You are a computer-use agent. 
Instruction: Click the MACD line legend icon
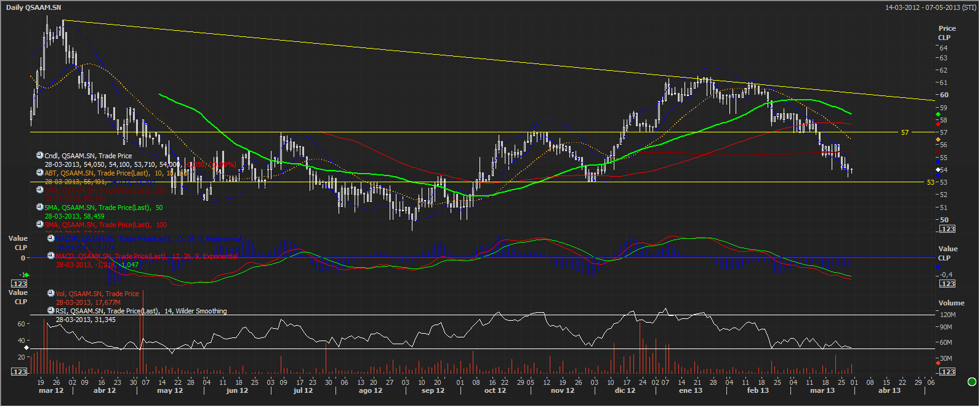(51, 256)
